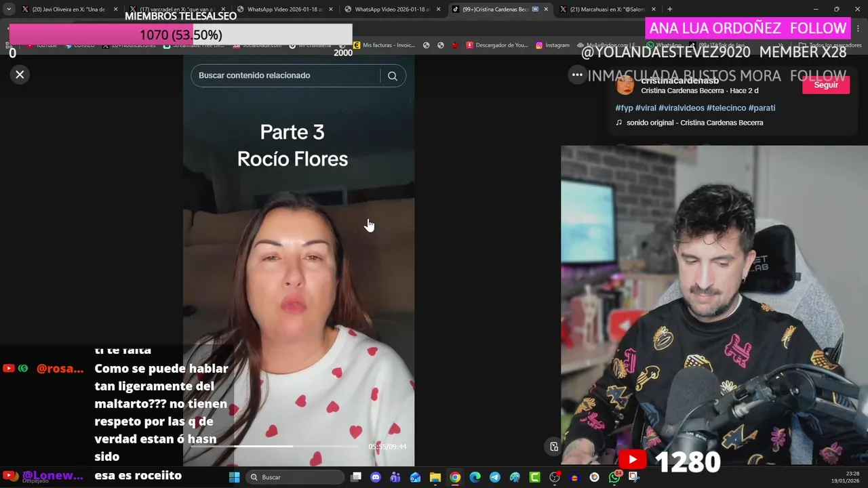This screenshot has width=868, height=488.
Task: Open Microsoft Edge from the taskbar
Action: tap(475, 477)
